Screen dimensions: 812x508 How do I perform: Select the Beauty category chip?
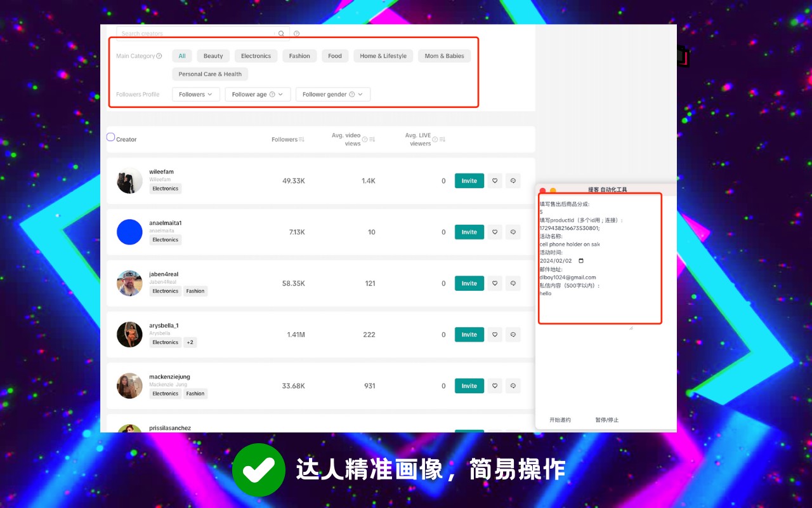(x=213, y=56)
